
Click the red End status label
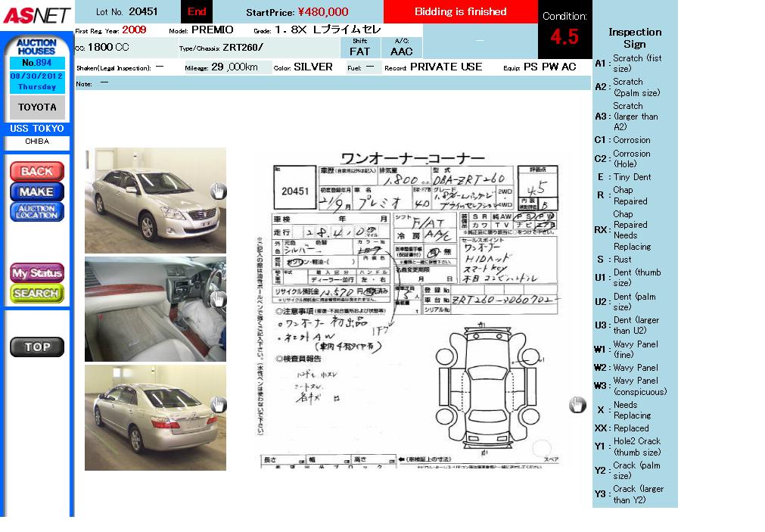197,11
